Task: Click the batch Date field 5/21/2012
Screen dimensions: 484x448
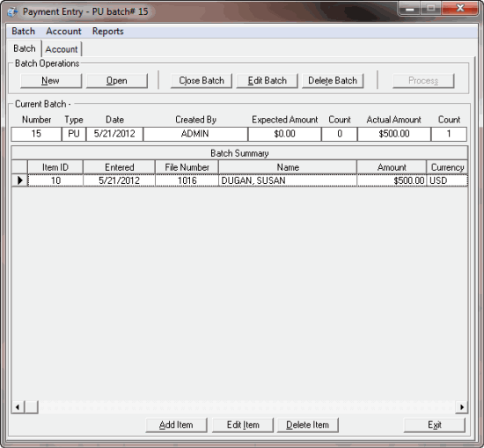Action: (114, 134)
